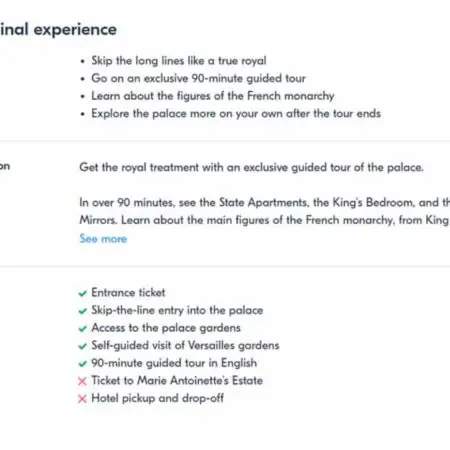450x450 pixels.
Task: Click red X next to Marie Antoinette's Estate
Action: (x=82, y=381)
